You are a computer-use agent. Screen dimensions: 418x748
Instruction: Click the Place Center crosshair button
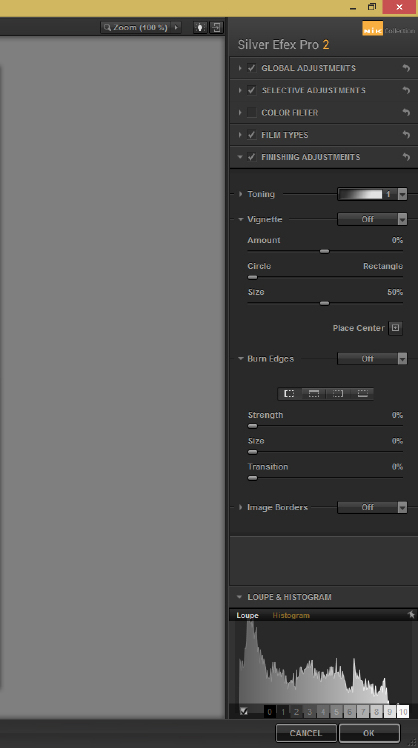point(395,328)
